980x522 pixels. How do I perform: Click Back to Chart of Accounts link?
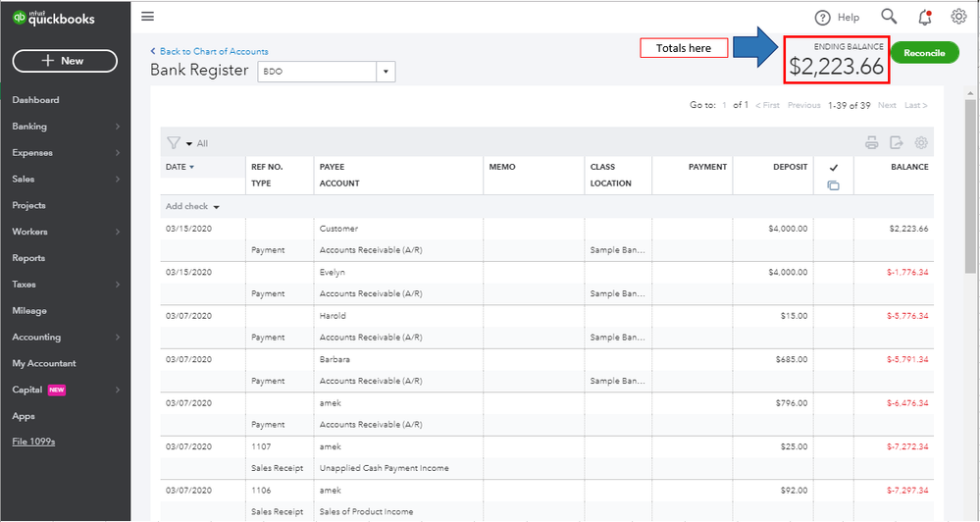click(213, 51)
